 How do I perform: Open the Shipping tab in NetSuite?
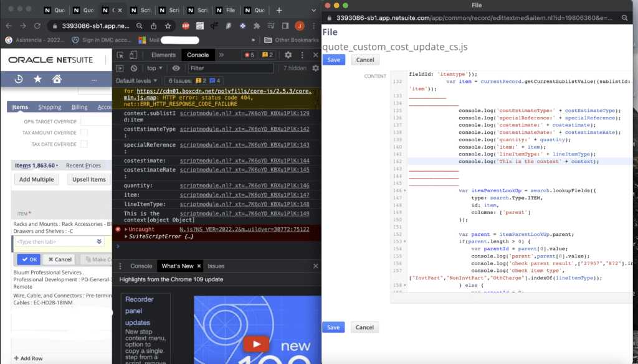pyautogui.click(x=50, y=107)
